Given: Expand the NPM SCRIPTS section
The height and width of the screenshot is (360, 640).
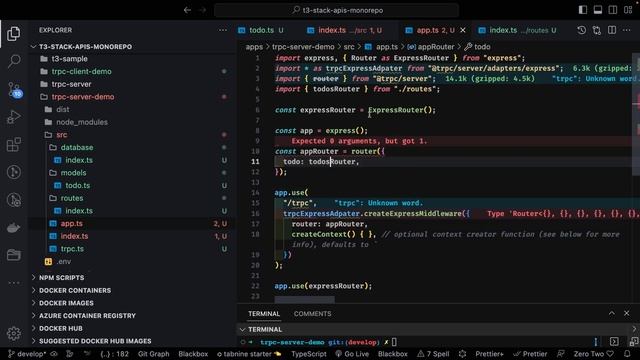Looking at the screenshot, I should point(61,278).
